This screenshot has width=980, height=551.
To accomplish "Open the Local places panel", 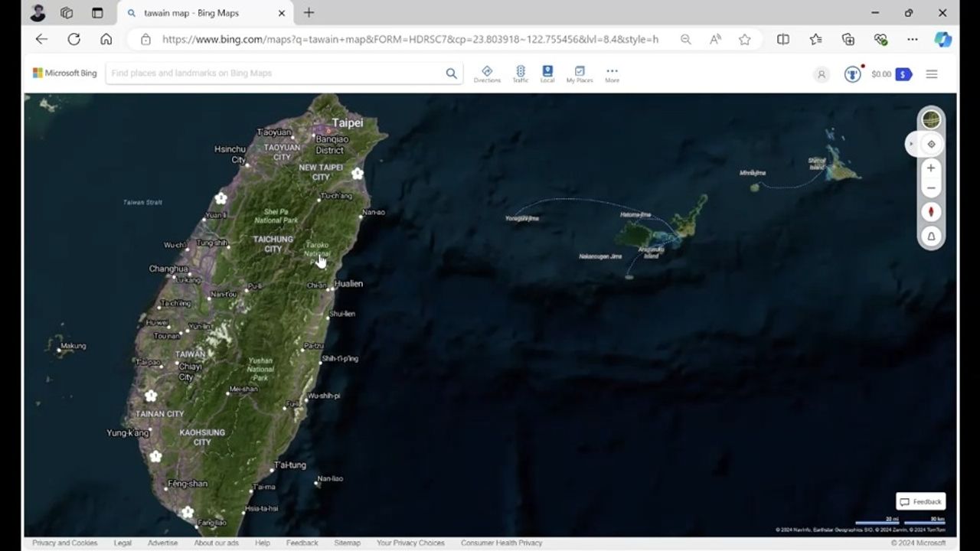I will [x=547, y=73].
